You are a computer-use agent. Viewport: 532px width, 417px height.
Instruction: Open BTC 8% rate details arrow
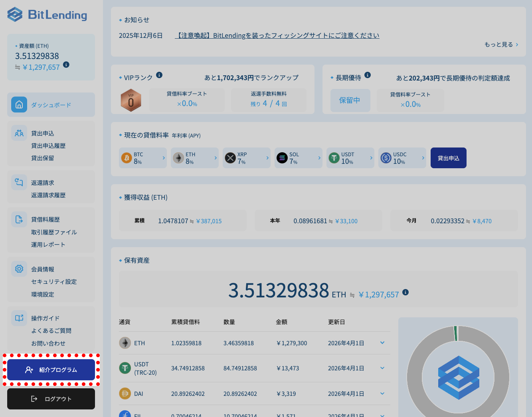[164, 158]
